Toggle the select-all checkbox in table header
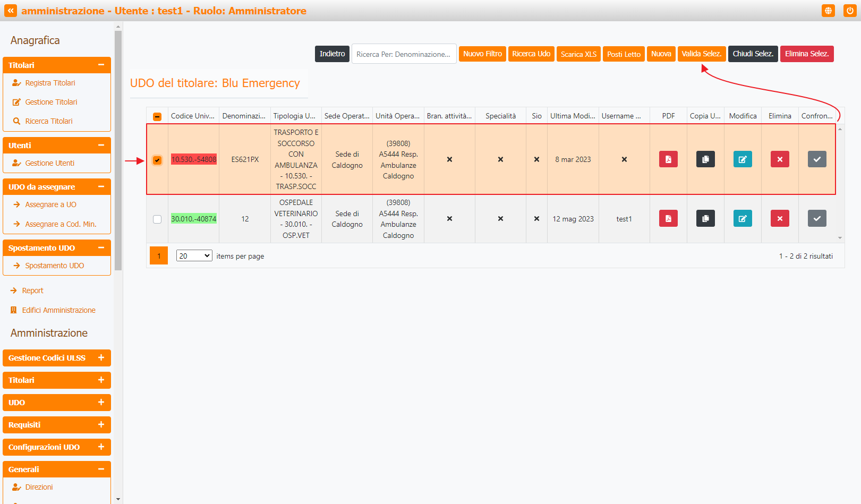Image resolution: width=861 pixels, height=504 pixels. point(157,116)
